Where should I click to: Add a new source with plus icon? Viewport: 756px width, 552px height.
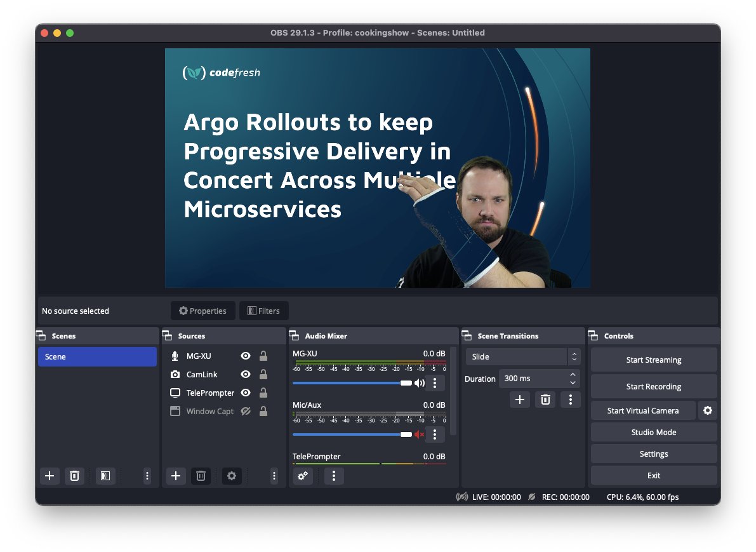176,476
